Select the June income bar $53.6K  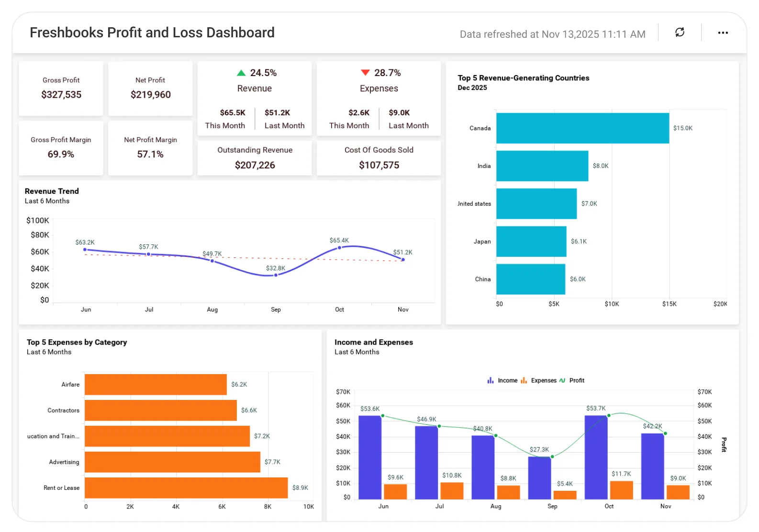(370, 457)
